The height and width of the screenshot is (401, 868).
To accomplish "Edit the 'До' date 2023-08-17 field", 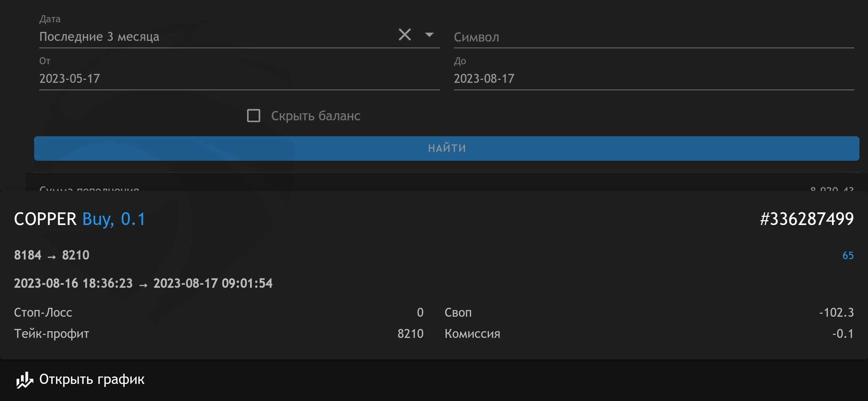I will pos(653,79).
